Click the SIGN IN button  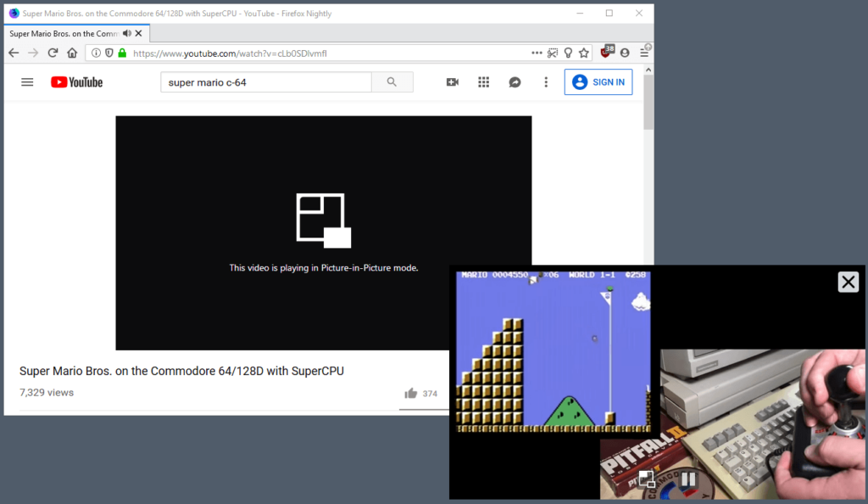tap(598, 82)
